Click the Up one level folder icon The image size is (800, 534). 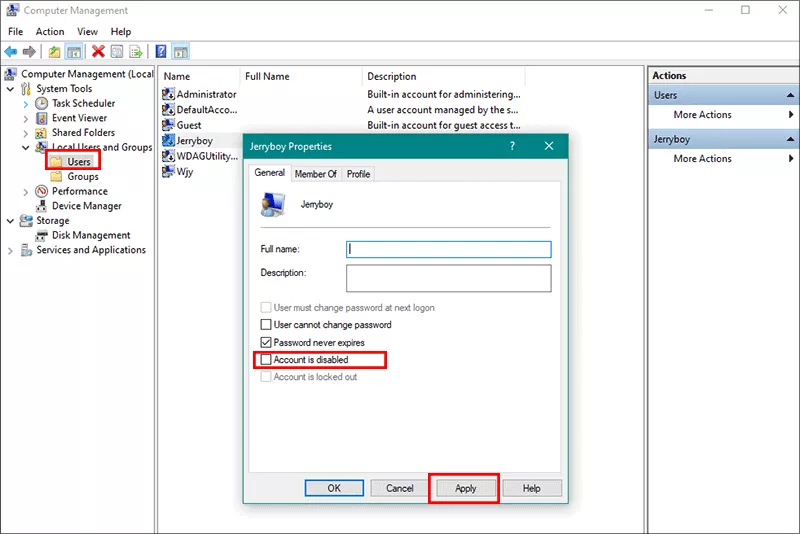click(x=55, y=52)
